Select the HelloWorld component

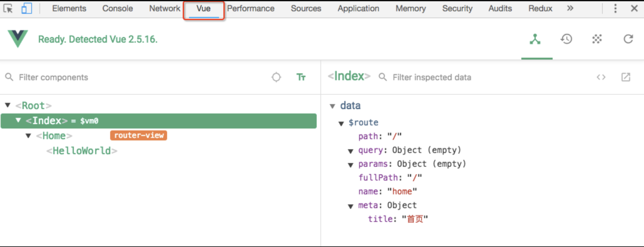[82, 151]
